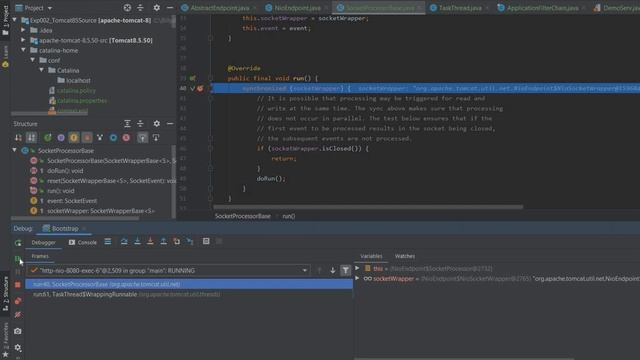Screen dimensions: 640x360
Task: Click View Breakpoints icon
Action: pyautogui.click(x=18, y=301)
